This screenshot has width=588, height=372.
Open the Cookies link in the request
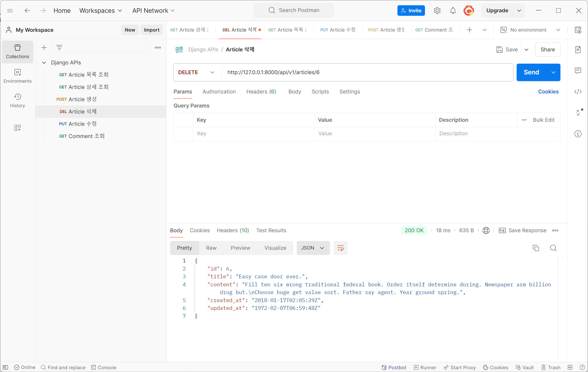point(548,92)
